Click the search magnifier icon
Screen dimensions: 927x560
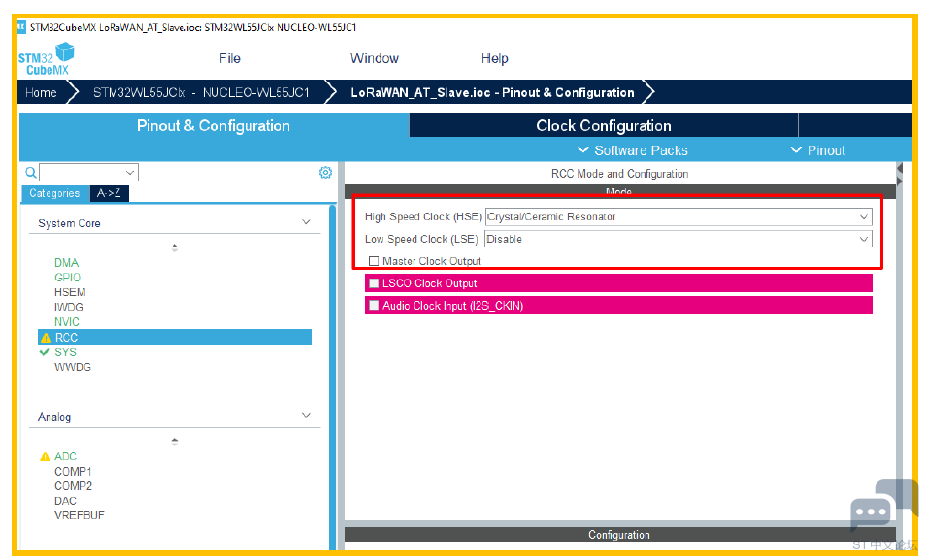(x=31, y=172)
